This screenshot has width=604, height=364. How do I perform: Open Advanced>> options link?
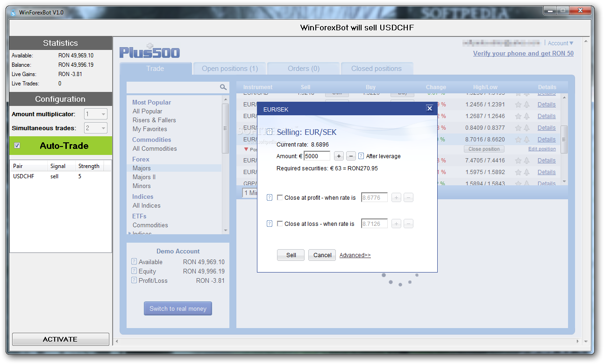355,255
